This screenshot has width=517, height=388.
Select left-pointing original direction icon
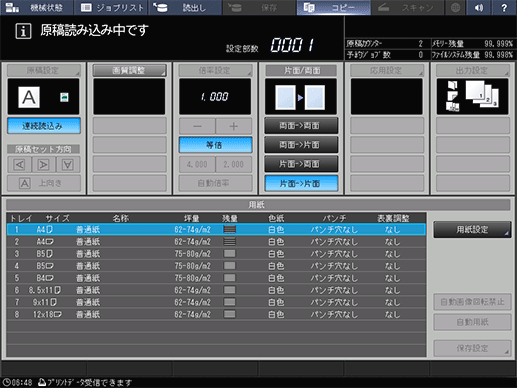click(20, 165)
